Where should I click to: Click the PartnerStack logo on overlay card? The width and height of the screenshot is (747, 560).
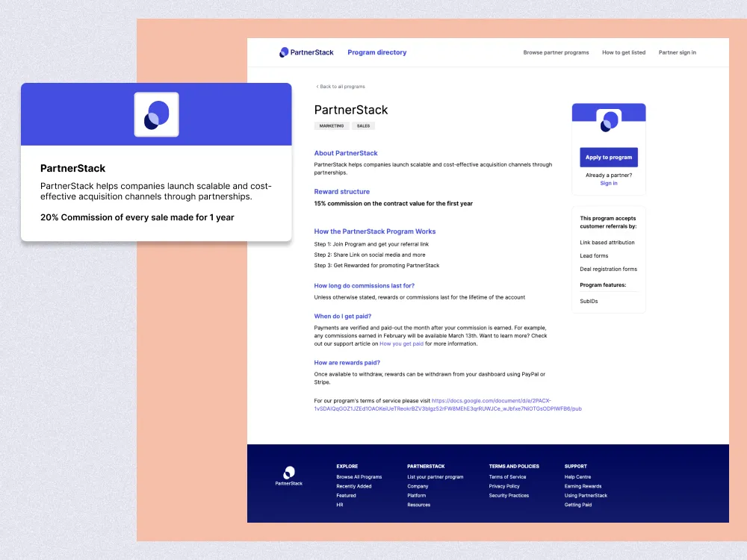156,114
